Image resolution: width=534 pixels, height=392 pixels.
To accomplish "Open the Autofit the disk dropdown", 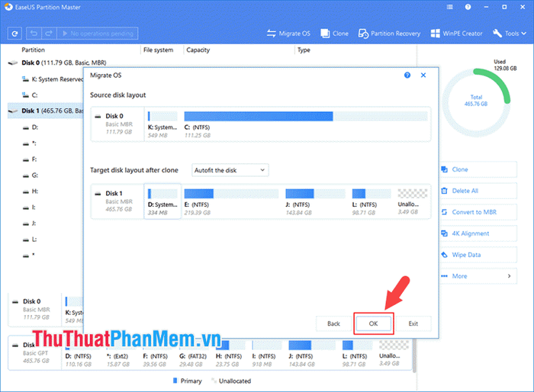I will (x=230, y=170).
